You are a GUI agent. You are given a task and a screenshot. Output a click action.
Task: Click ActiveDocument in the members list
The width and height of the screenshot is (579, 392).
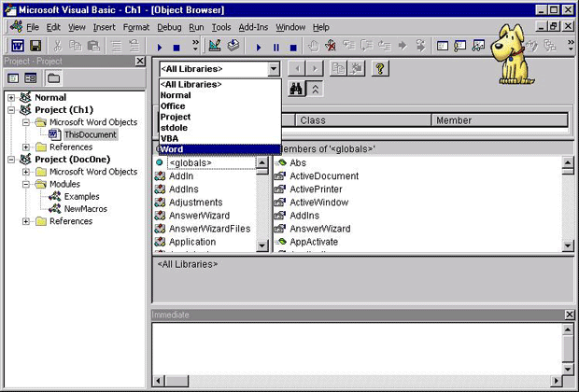click(x=323, y=176)
